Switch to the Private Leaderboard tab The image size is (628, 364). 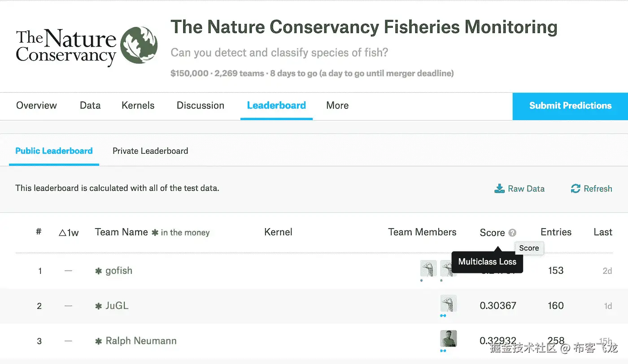[x=150, y=151]
